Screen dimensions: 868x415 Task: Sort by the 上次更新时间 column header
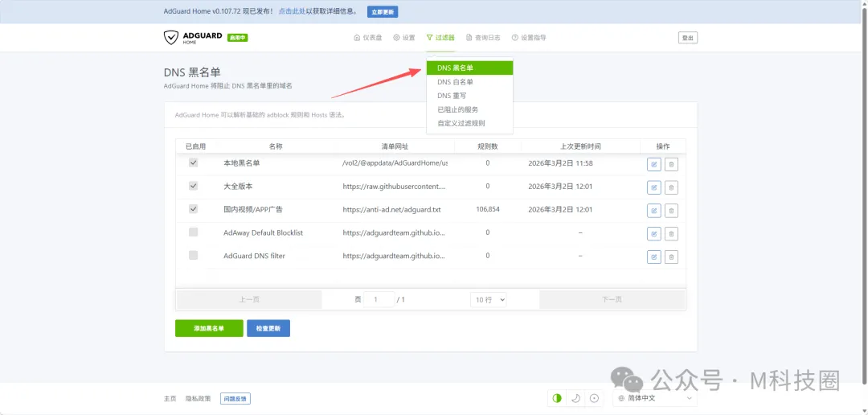point(580,146)
